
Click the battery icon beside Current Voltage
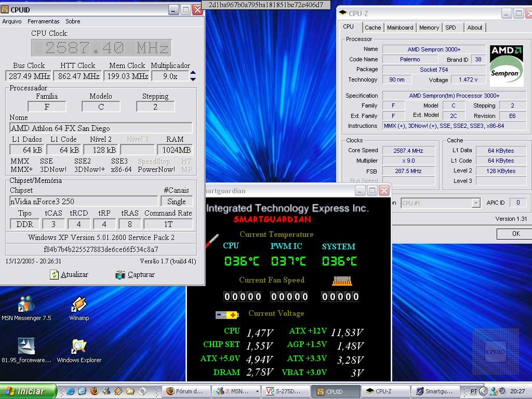[227, 315]
